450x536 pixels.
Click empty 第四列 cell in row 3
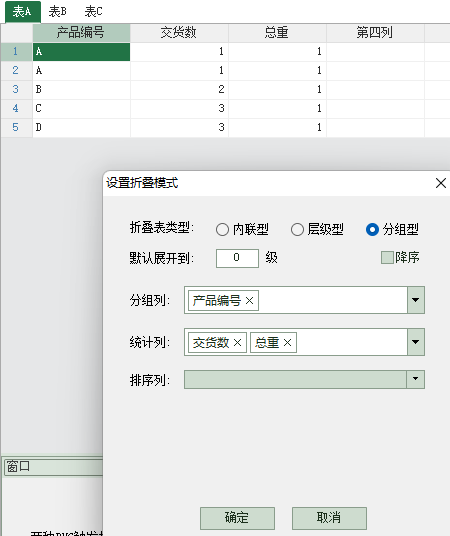[375, 90]
